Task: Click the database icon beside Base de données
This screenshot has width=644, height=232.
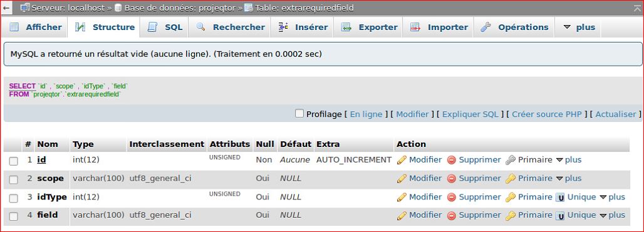Action: [118, 8]
